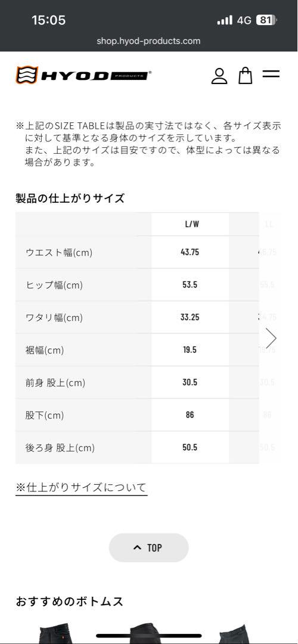Image resolution: width=298 pixels, height=644 pixels.
Task: Open the shopping bag cart
Action: point(246,76)
